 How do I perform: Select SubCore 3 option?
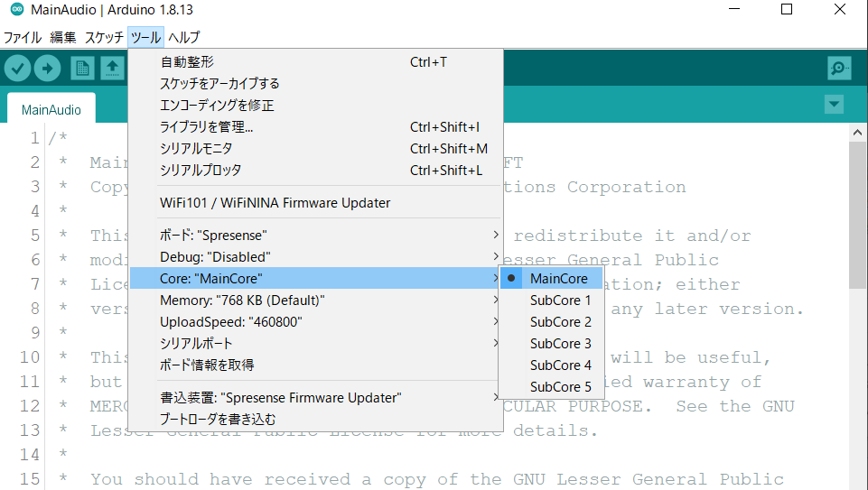click(551, 343)
